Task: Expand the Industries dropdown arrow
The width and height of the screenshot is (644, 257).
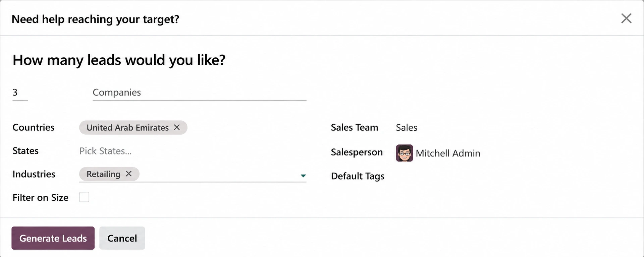Action: (x=303, y=176)
